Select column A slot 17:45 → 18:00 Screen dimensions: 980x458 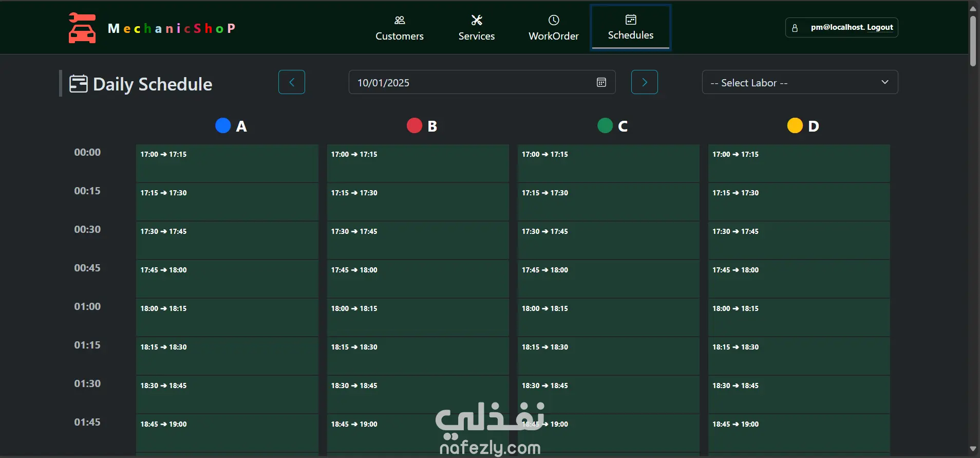[x=227, y=279]
